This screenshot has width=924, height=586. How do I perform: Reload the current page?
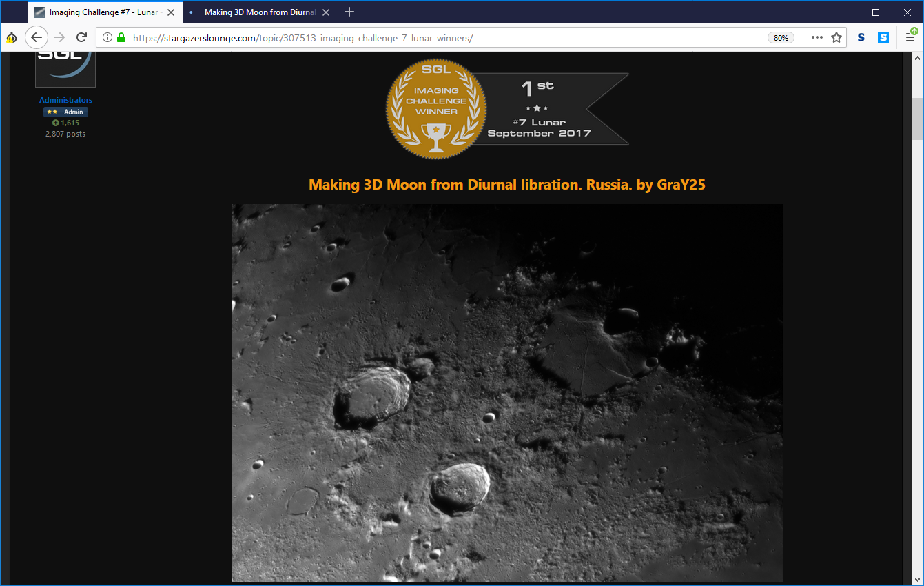coord(81,38)
